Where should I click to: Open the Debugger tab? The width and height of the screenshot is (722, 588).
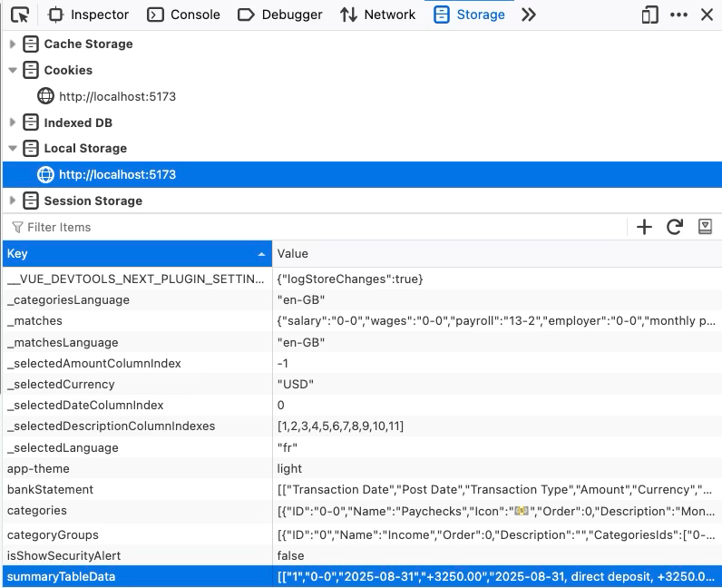279,15
